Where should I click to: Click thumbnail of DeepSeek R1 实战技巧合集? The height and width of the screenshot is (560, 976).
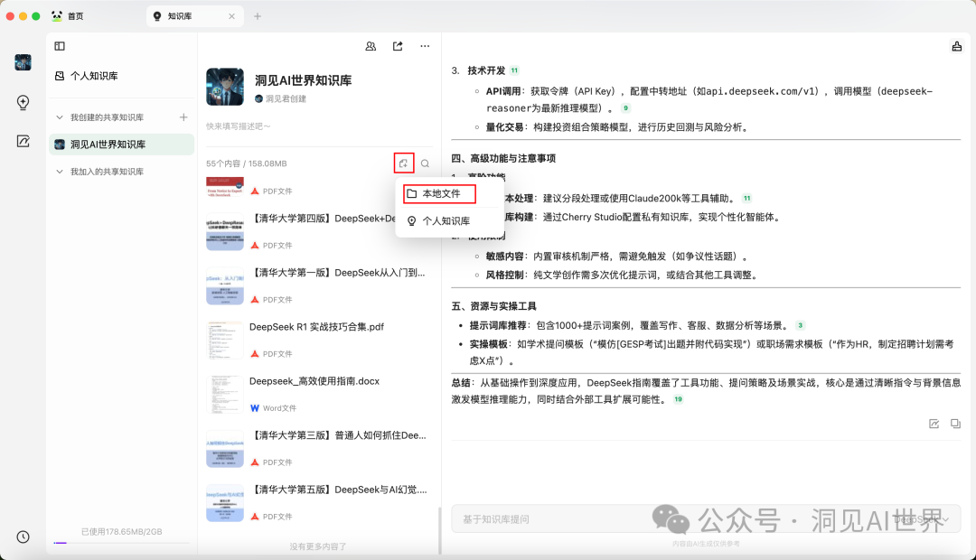pyautogui.click(x=225, y=341)
